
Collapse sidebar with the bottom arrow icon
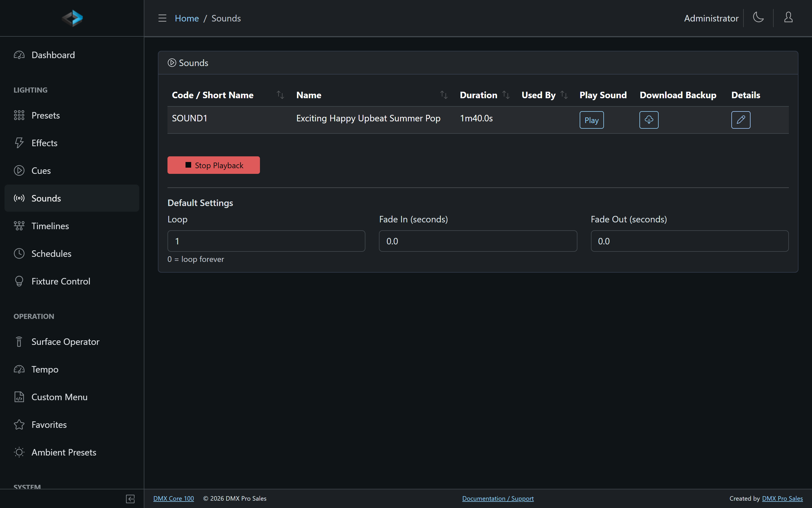(130, 499)
